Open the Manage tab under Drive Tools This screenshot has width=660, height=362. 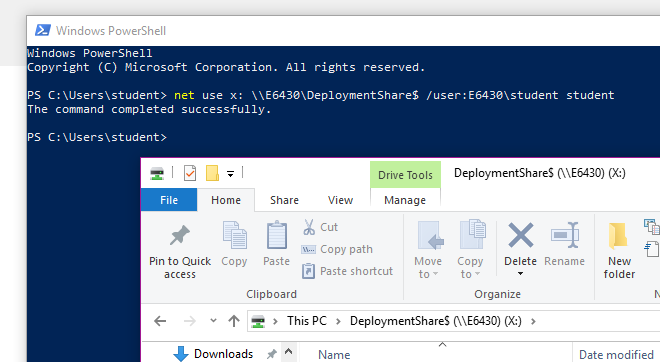click(405, 200)
